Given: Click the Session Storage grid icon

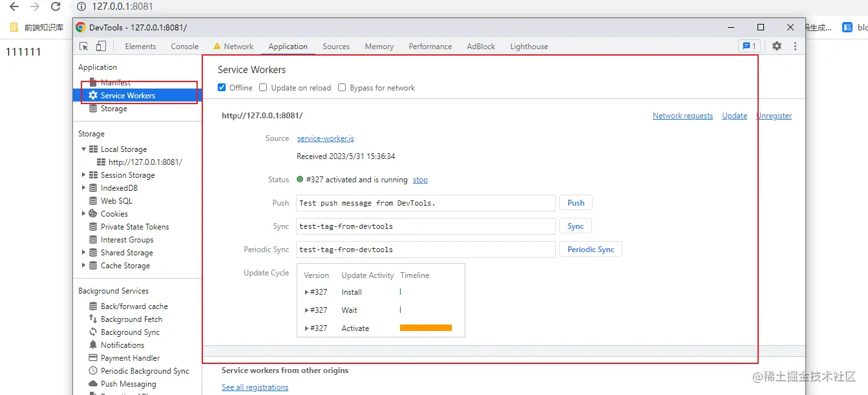Looking at the screenshot, I should point(93,175).
